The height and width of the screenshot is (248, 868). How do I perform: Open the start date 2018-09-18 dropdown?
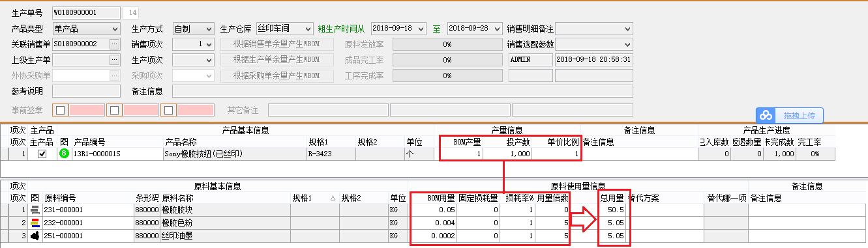pyautogui.click(x=421, y=29)
